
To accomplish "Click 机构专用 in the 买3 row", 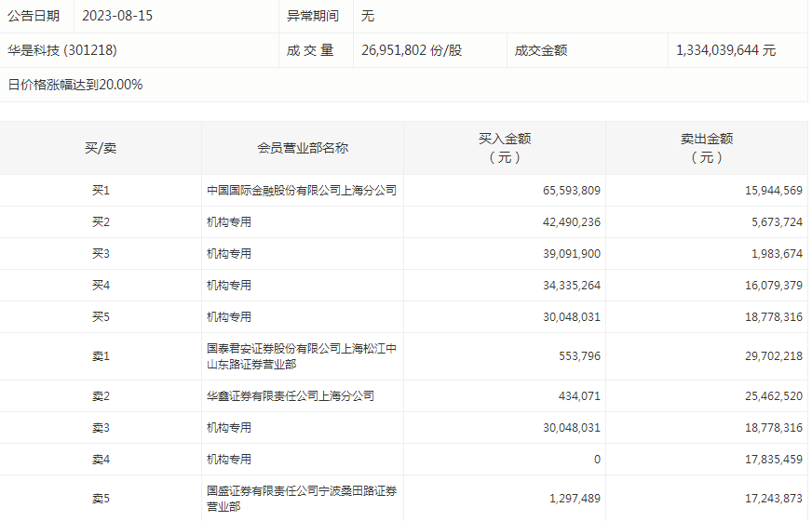I will click(x=229, y=253).
